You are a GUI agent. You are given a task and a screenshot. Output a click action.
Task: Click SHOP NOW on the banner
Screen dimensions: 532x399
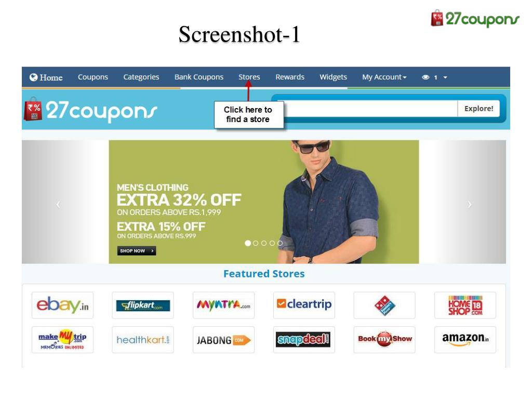click(137, 251)
